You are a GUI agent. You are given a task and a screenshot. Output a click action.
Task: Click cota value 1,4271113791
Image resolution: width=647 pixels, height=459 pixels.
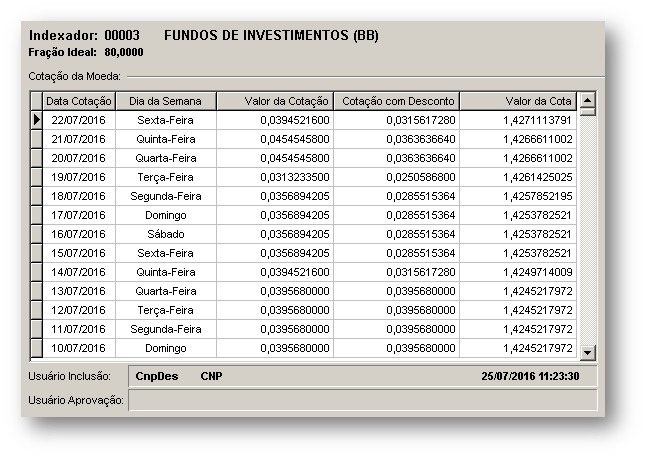click(x=518, y=120)
